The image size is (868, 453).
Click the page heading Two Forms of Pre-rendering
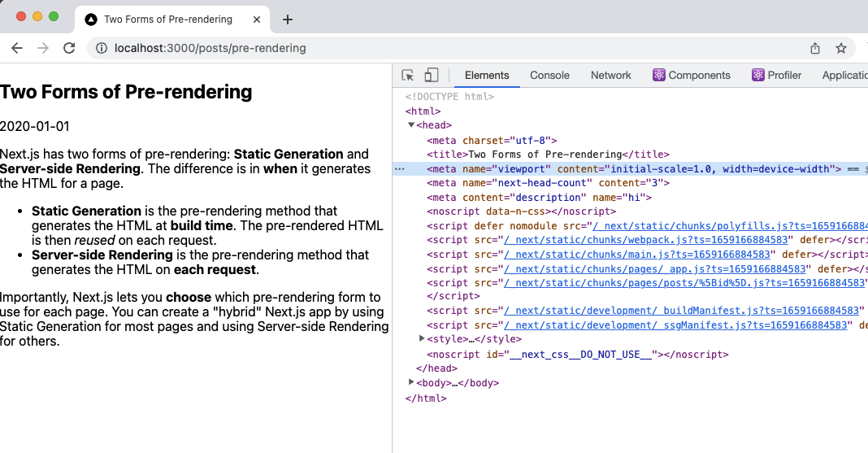[x=126, y=92]
